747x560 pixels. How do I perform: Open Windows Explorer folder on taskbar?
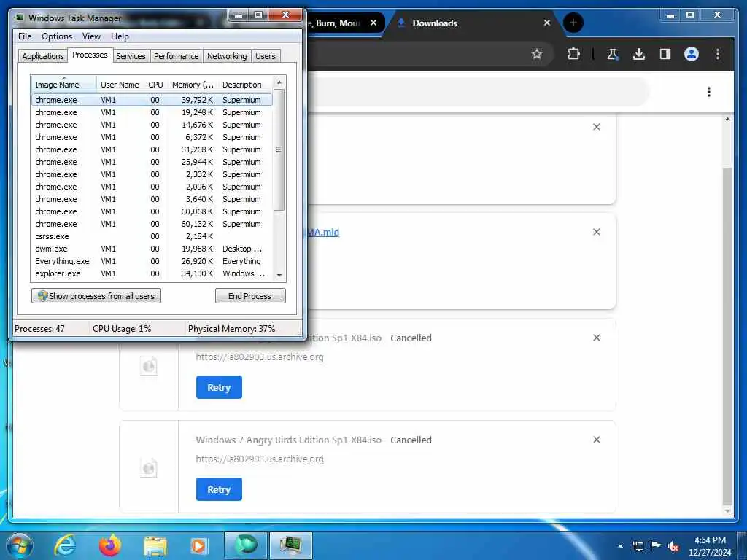pos(155,545)
